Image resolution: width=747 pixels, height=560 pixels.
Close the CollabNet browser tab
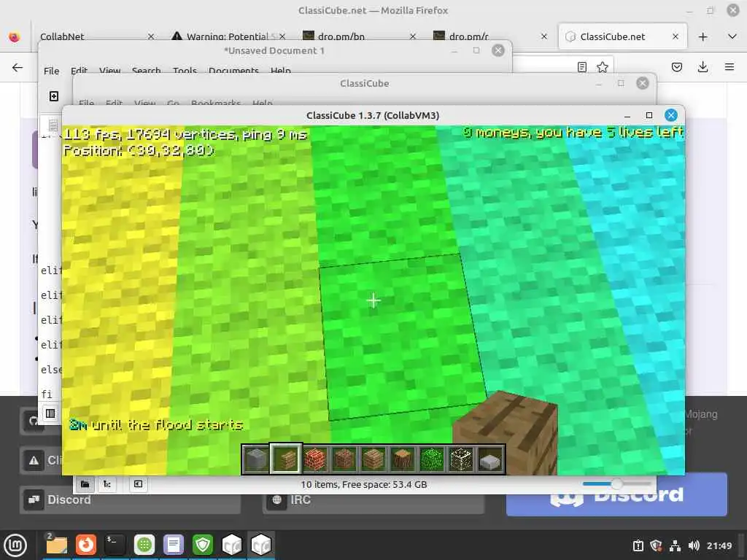click(150, 36)
